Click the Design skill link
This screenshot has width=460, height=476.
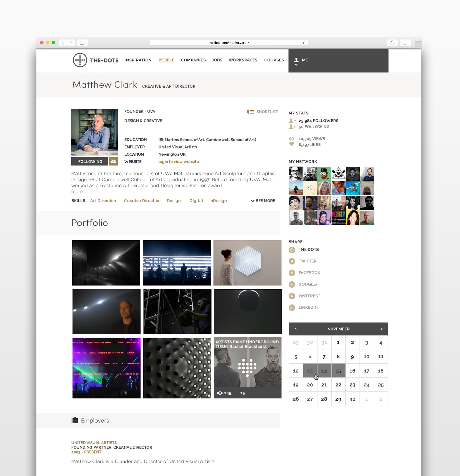tap(174, 201)
